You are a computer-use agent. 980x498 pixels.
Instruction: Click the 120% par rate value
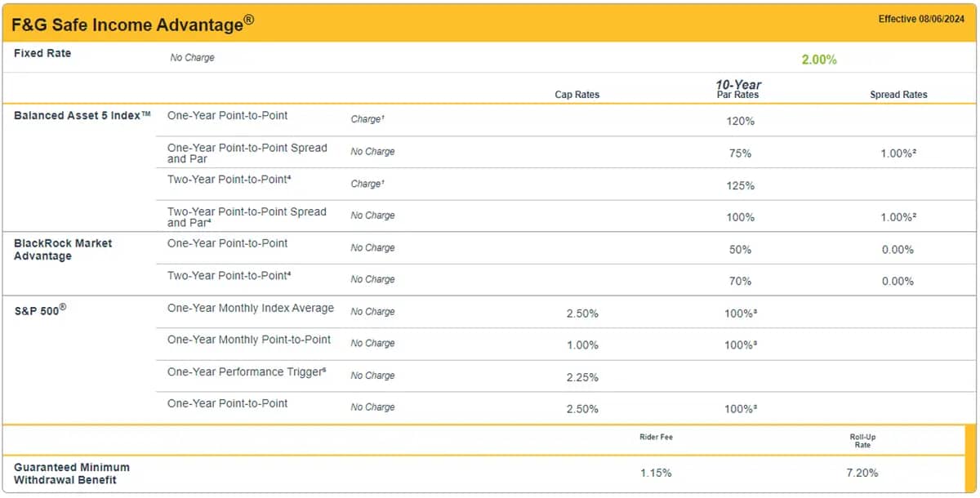pos(740,121)
